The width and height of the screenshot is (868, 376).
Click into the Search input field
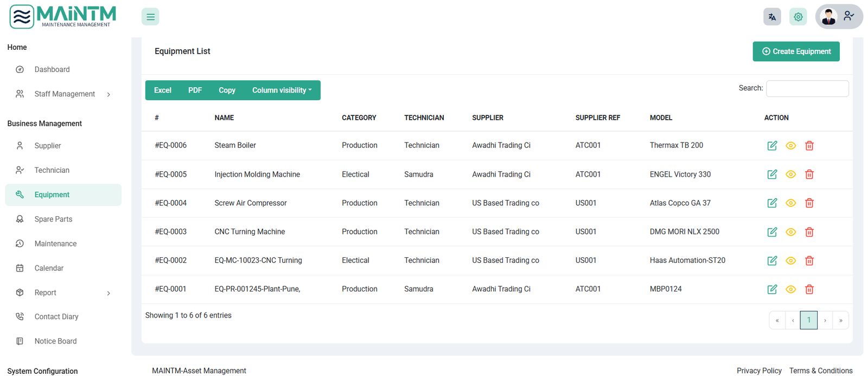(807, 88)
